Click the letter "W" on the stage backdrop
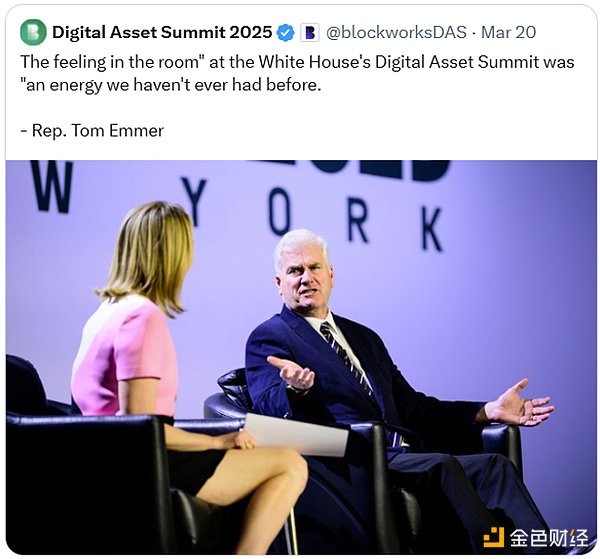This screenshot has width=600, height=559. click(52, 187)
